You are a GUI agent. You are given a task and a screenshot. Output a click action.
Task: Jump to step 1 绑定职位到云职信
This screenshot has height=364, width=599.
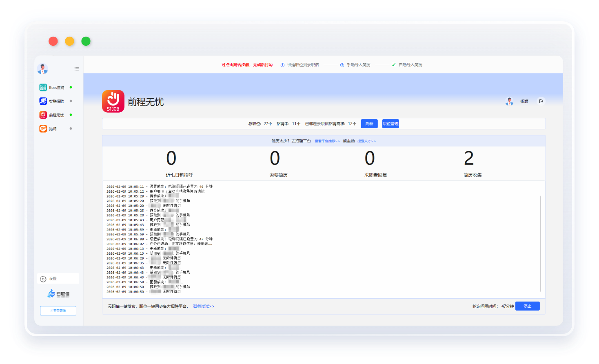[302, 65]
